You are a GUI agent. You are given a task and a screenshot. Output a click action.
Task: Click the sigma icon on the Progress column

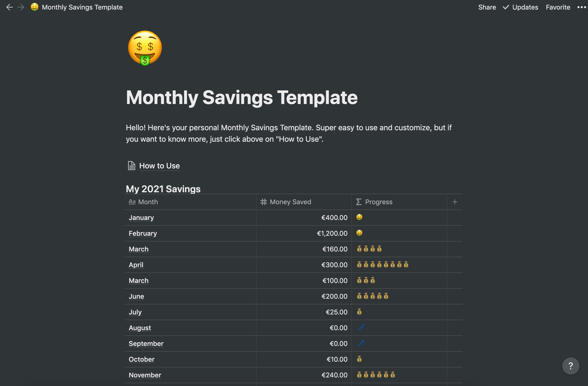[x=358, y=202]
